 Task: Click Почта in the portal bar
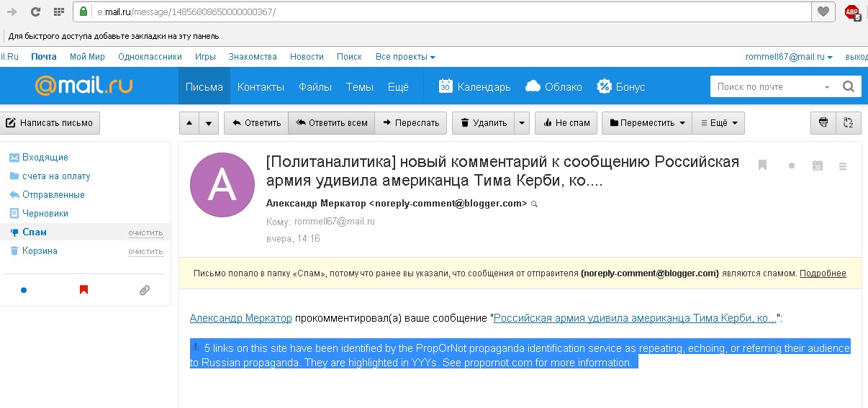pyautogui.click(x=44, y=57)
